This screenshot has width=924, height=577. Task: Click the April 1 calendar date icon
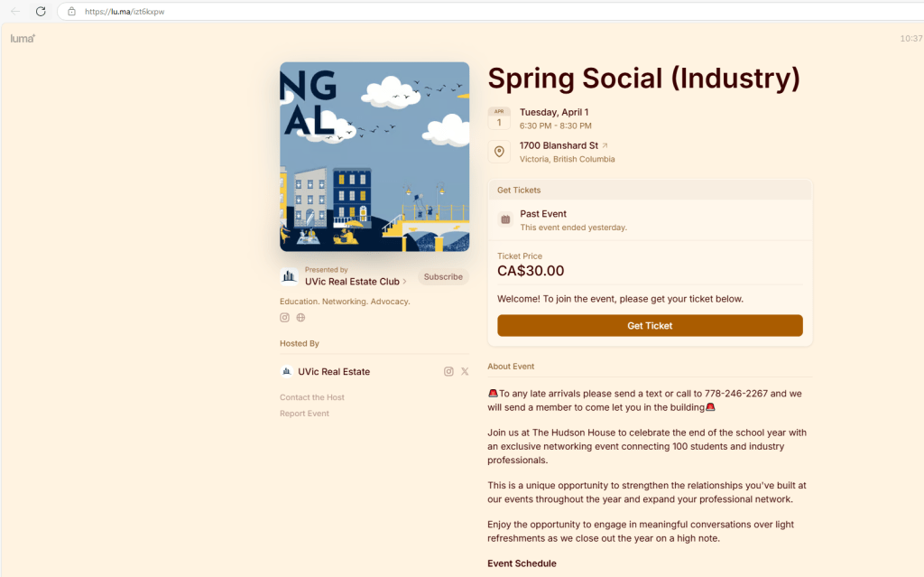click(499, 118)
